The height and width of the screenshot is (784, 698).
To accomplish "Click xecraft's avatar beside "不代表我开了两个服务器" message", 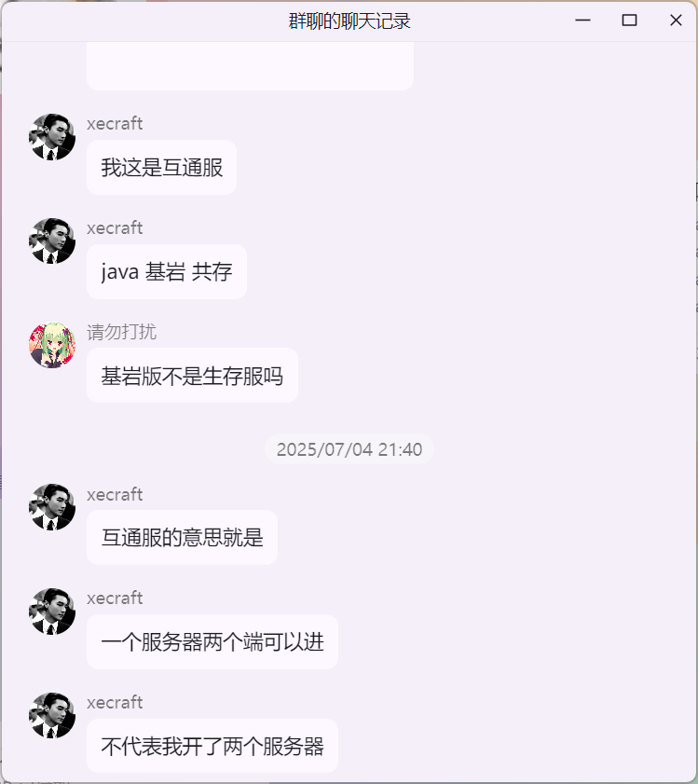I will [52, 716].
